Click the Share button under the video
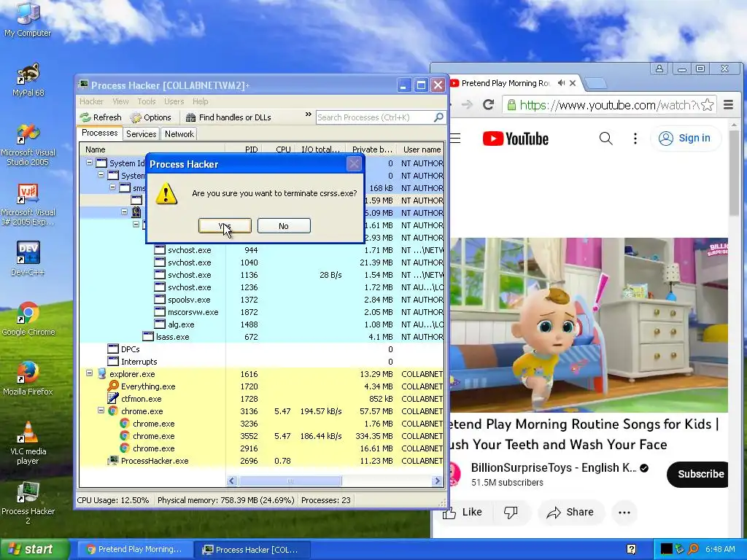The width and height of the screenshot is (747, 560). (x=570, y=512)
